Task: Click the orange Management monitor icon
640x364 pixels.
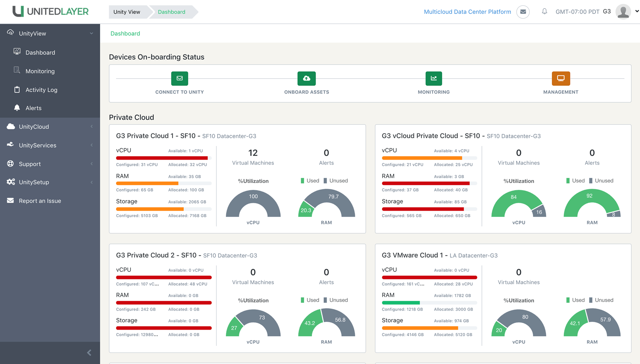Action: (561, 78)
